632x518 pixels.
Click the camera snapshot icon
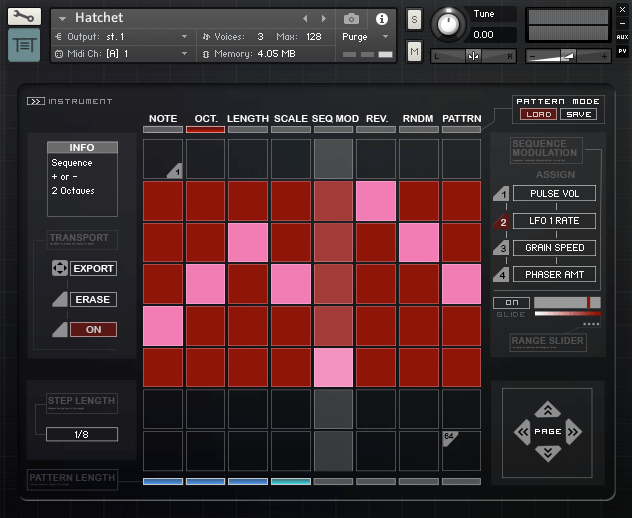pyautogui.click(x=351, y=18)
